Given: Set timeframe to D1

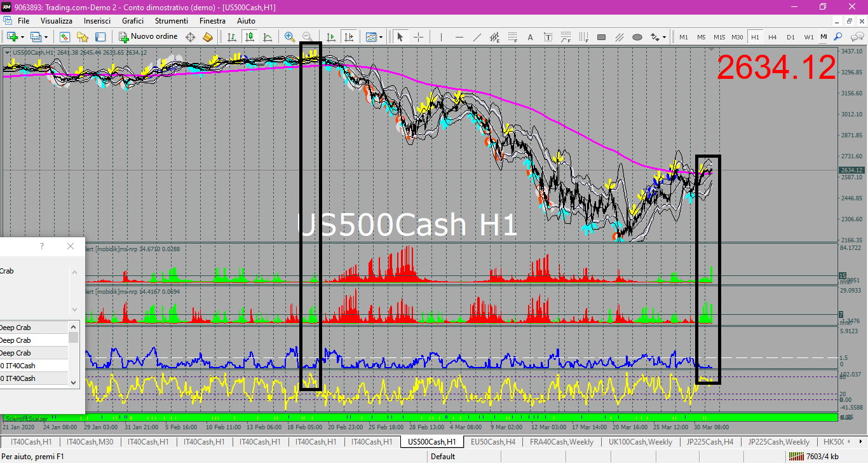Looking at the screenshot, I should pos(790,37).
